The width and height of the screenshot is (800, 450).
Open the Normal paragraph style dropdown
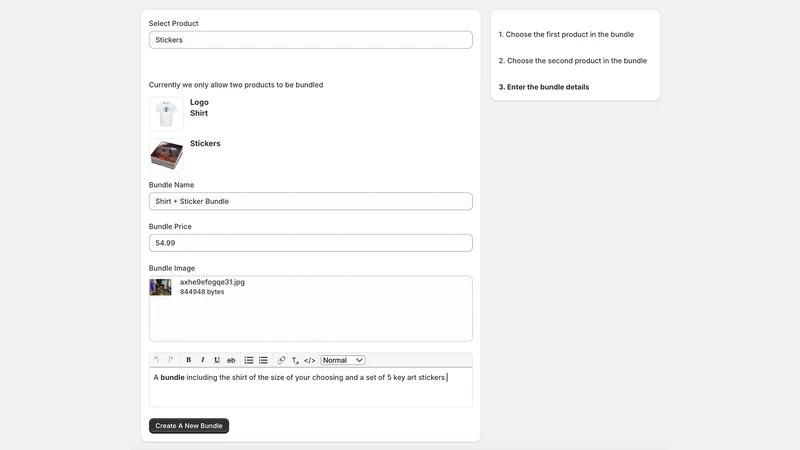click(x=343, y=360)
